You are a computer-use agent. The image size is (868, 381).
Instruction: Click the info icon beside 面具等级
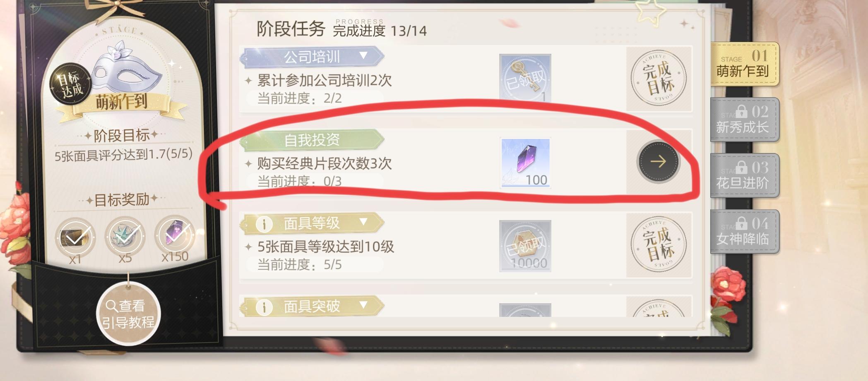tap(264, 224)
